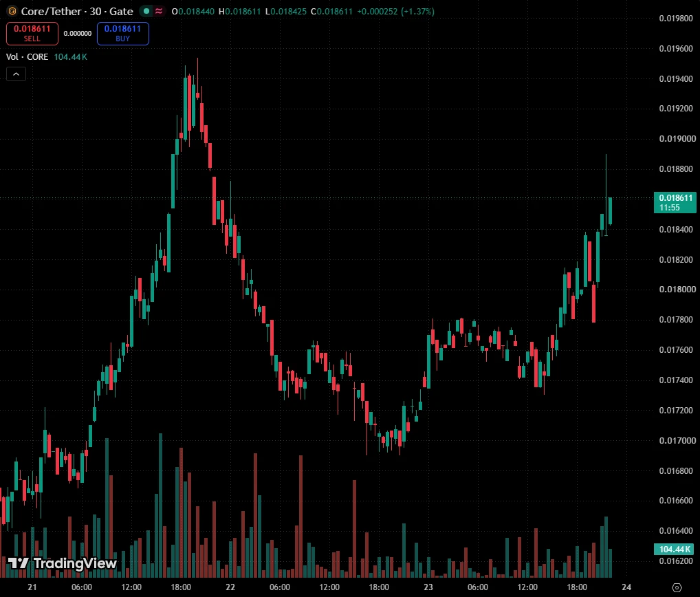Click the open value O0.018440
The height and width of the screenshot is (597, 700).
click(193, 11)
